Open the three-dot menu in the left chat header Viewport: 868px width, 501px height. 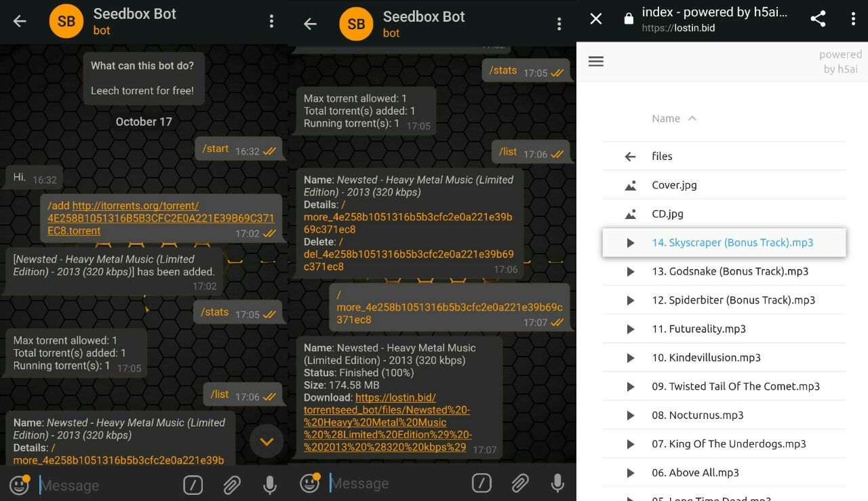(271, 21)
